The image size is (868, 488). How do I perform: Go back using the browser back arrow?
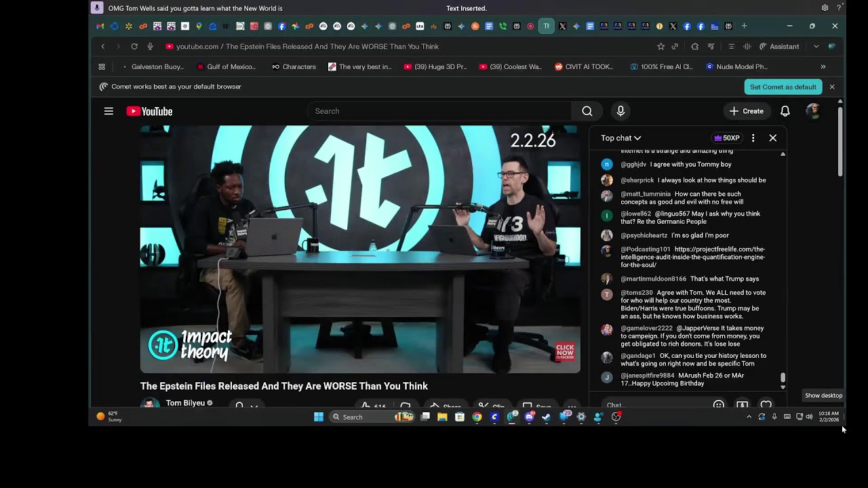(103, 46)
